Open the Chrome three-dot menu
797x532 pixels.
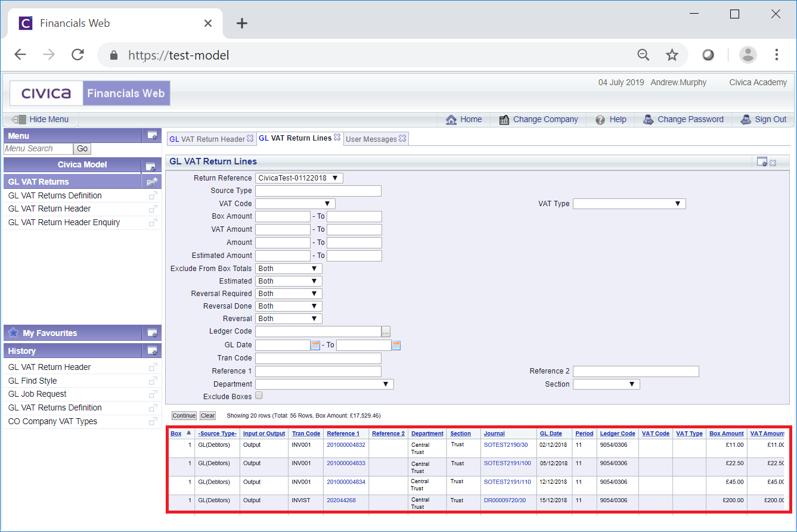tap(776, 55)
